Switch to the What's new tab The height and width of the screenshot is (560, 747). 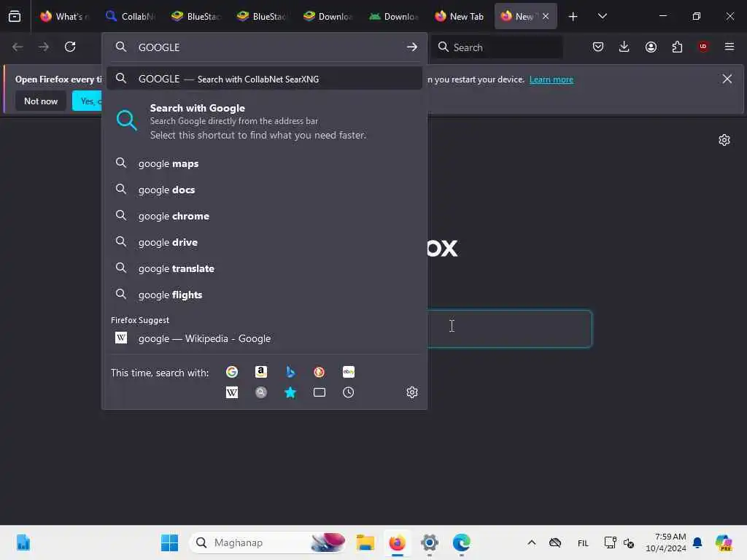(x=64, y=16)
